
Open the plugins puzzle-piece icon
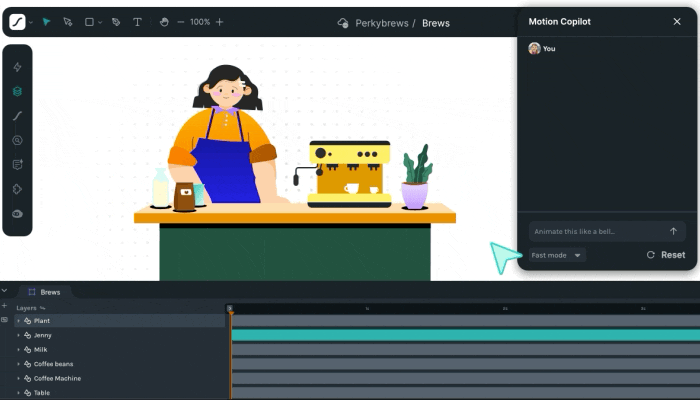[x=17, y=189]
